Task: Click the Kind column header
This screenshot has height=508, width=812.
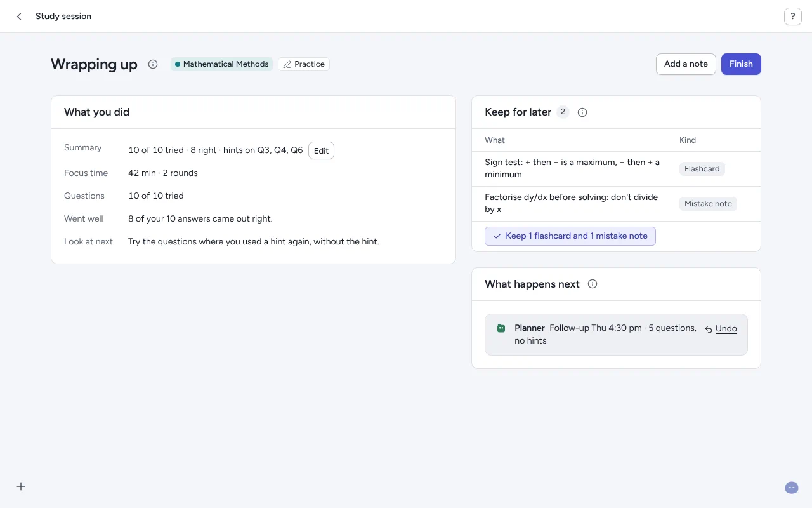Action: (688, 140)
